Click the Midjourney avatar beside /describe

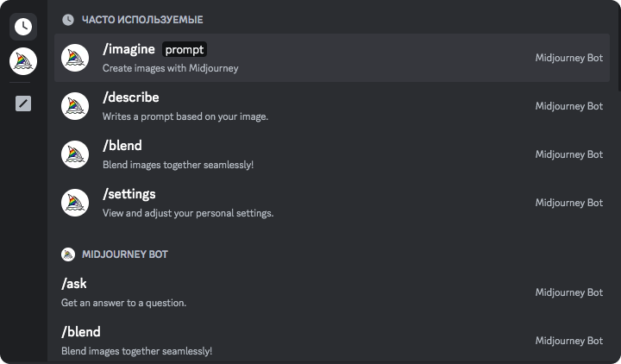click(75, 106)
